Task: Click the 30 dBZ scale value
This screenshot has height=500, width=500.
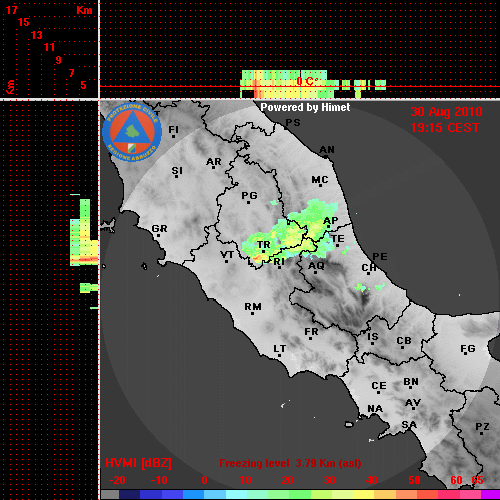Action: (330, 480)
